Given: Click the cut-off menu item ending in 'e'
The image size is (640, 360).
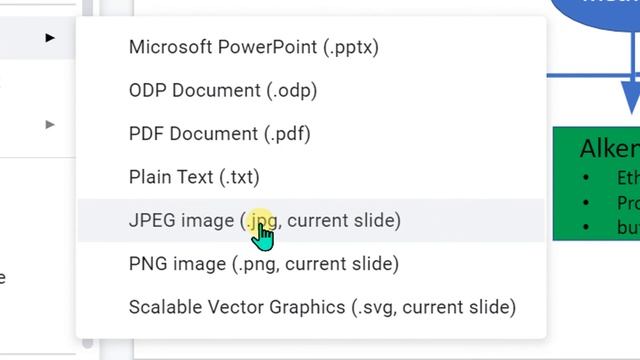Looking at the screenshot, I should click(2, 278).
